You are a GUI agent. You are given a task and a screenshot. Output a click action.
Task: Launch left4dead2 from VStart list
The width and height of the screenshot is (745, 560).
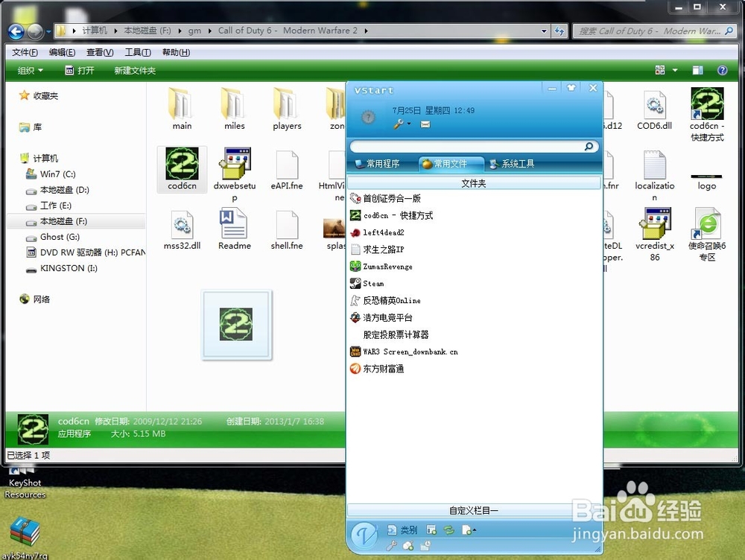(x=377, y=232)
